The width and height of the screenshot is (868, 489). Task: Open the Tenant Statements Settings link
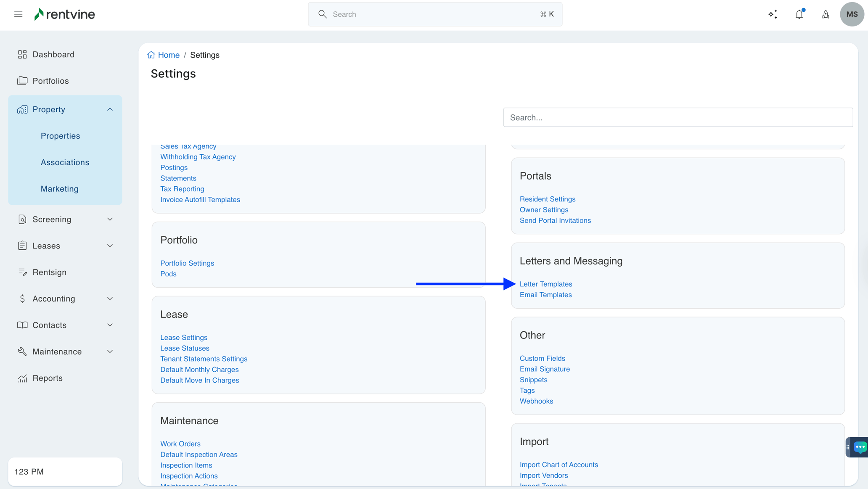coord(204,359)
